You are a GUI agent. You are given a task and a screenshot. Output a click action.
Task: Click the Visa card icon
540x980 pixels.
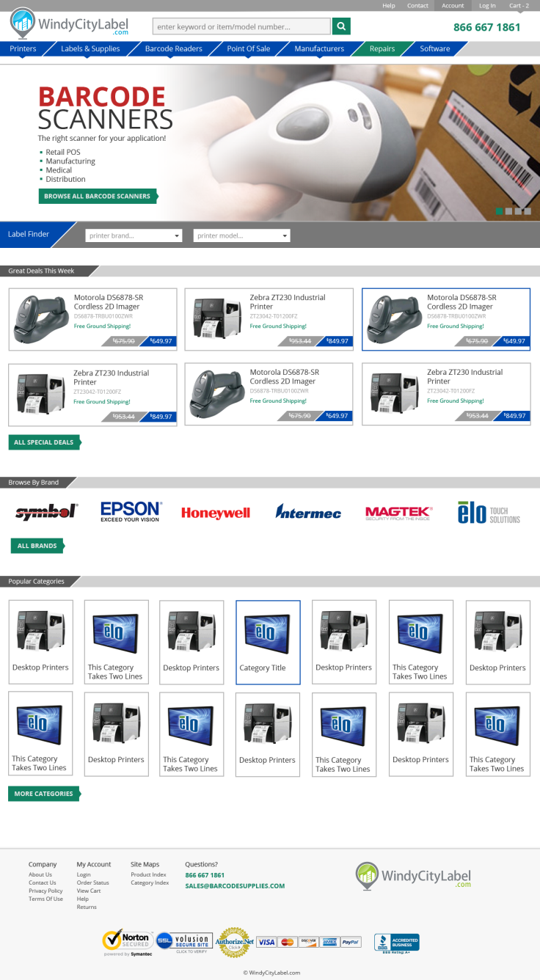pyautogui.click(x=266, y=942)
